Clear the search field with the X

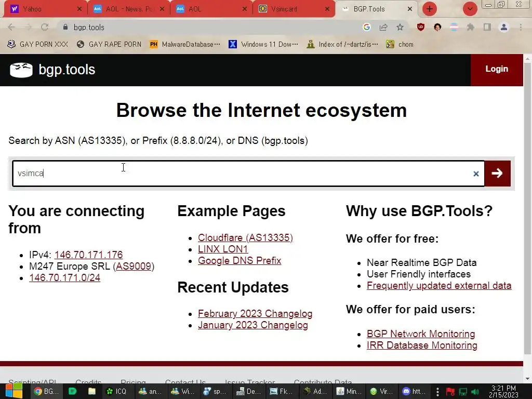(x=476, y=174)
